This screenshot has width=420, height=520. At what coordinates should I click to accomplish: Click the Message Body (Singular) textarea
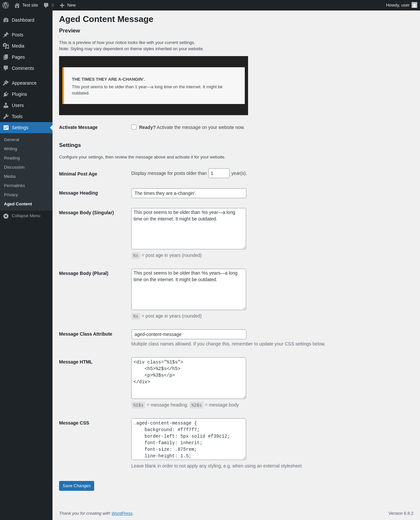pyautogui.click(x=189, y=229)
